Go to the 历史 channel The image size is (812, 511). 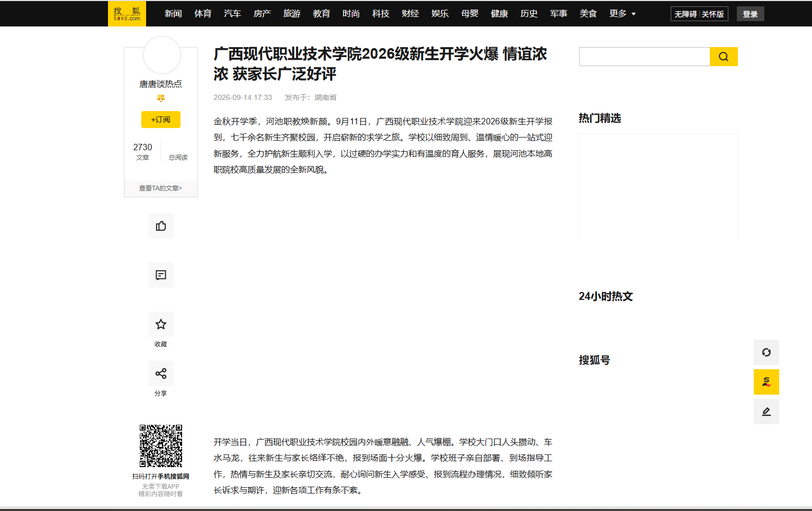(x=529, y=14)
